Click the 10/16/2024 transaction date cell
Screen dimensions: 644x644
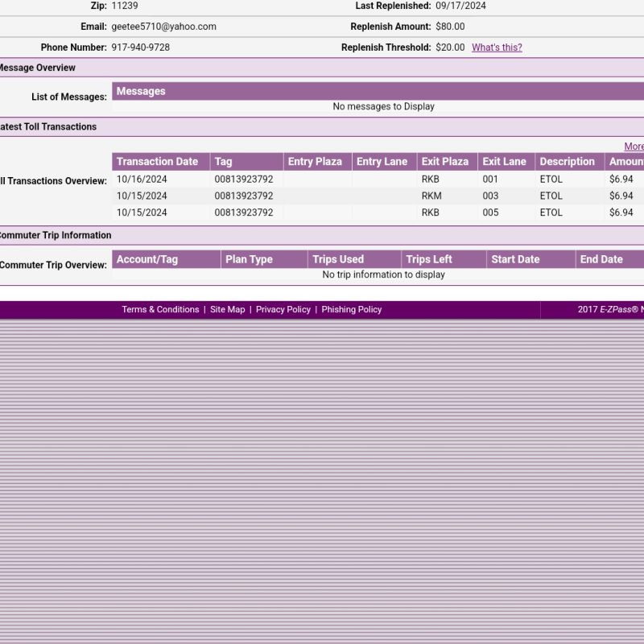pyautogui.click(x=142, y=180)
